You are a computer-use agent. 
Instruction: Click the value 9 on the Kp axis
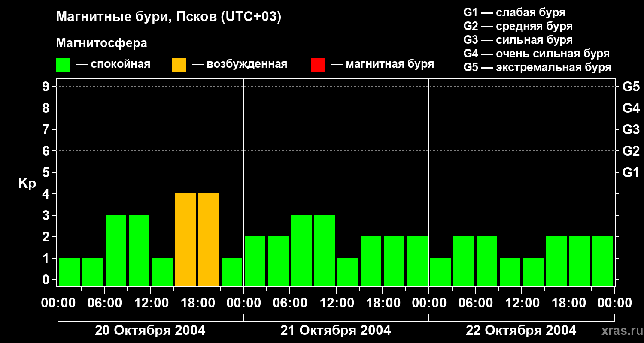coord(47,87)
